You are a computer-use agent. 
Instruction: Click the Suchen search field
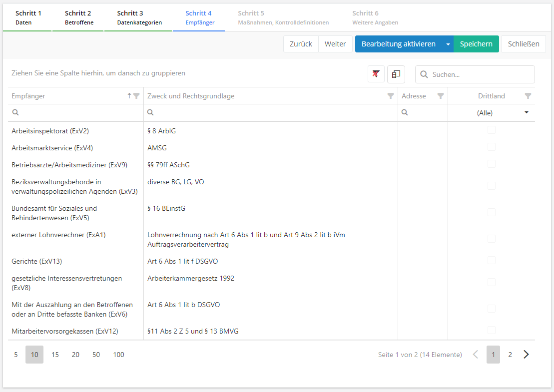[x=481, y=74]
